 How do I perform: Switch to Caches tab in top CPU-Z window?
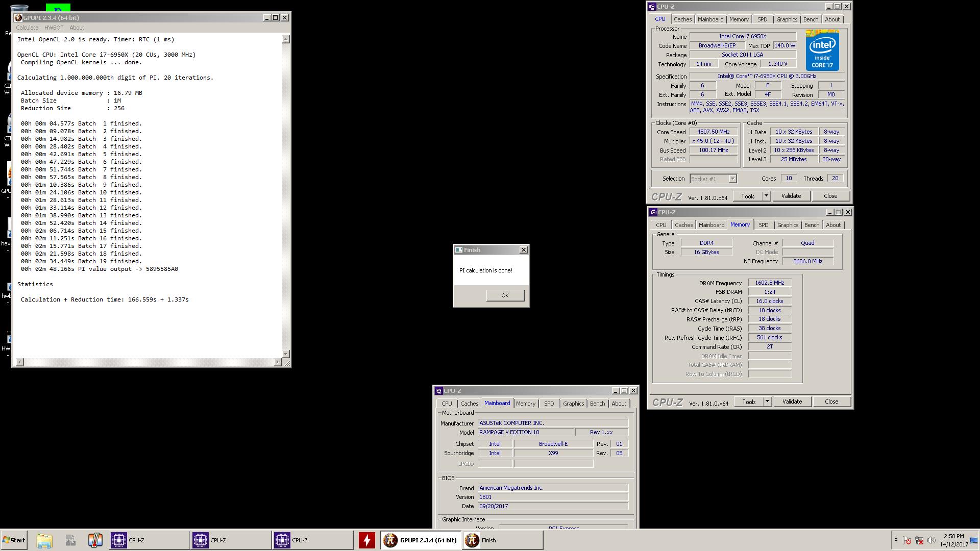(x=682, y=19)
